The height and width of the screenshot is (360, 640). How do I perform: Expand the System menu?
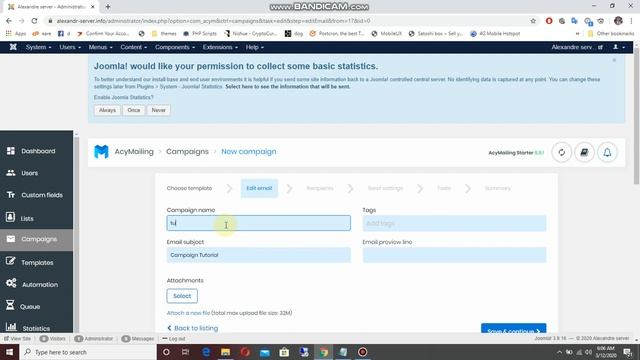coord(38,47)
